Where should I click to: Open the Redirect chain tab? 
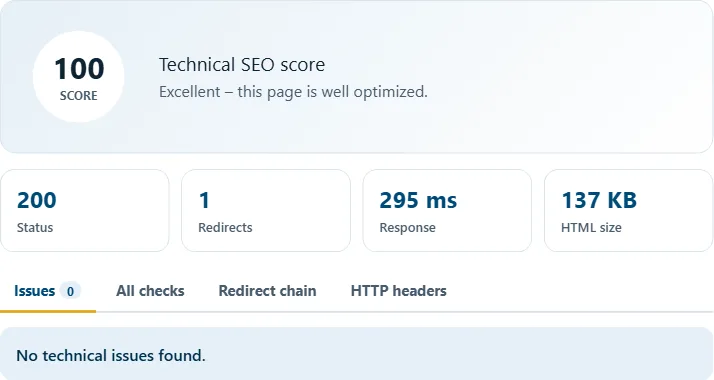(267, 291)
